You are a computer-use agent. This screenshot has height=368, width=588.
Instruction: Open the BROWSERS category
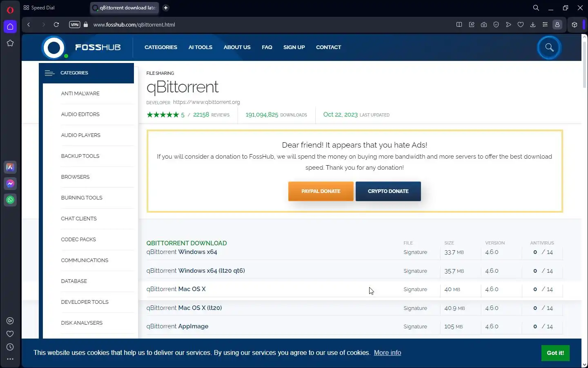75,177
